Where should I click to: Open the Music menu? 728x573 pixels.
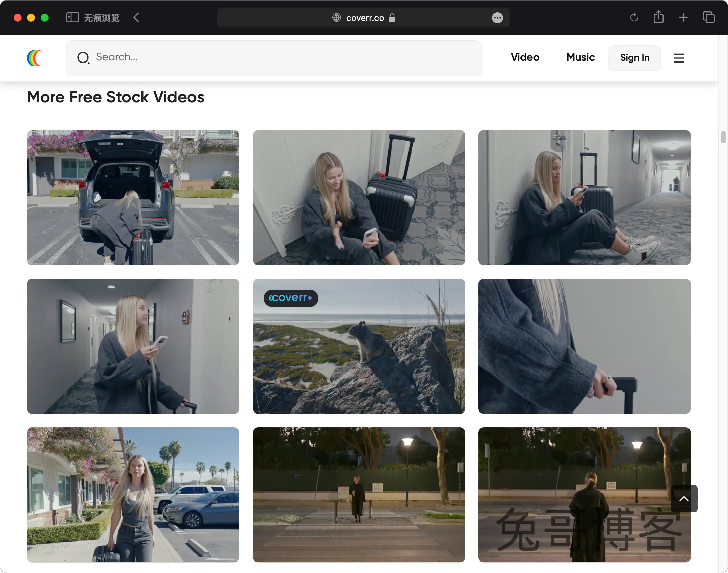[580, 57]
